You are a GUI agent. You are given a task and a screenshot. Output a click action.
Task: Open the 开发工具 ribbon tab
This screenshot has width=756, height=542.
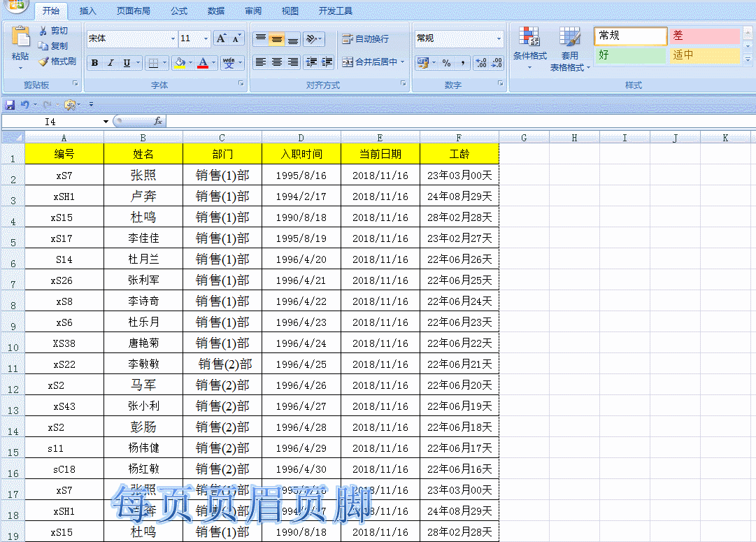click(x=336, y=10)
